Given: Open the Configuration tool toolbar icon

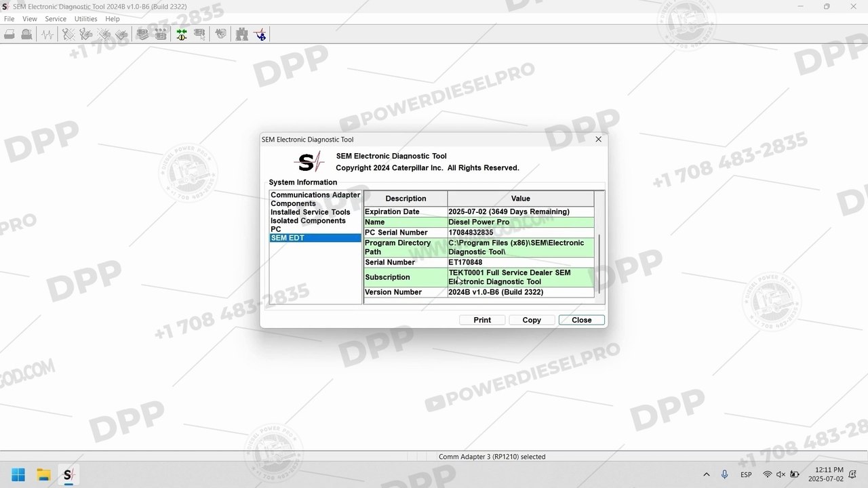Looking at the screenshot, I should 161,34.
